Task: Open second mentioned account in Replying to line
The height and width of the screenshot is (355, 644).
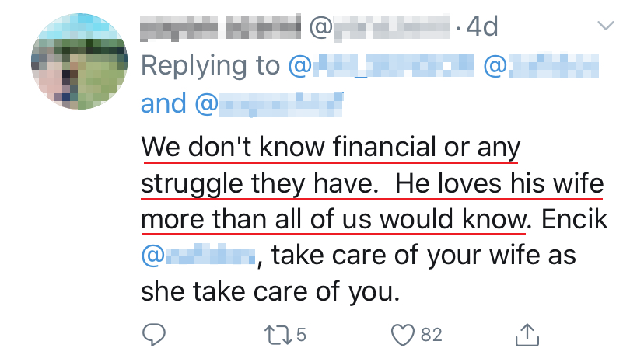Action: pos(541,66)
